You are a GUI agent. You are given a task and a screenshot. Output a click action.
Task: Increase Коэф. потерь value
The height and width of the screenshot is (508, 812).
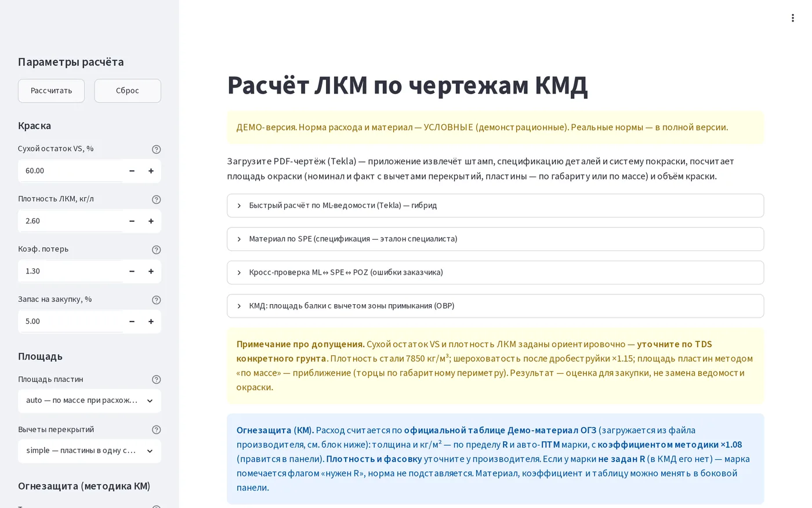(151, 271)
